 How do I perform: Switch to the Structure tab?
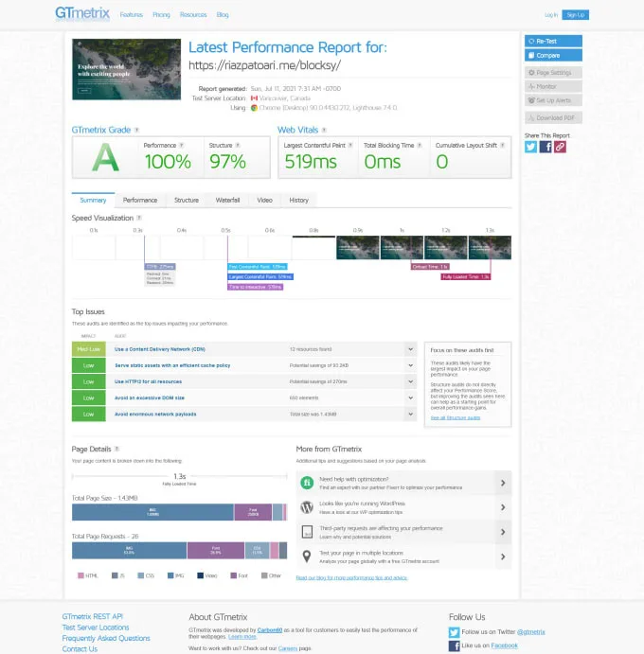tap(187, 201)
